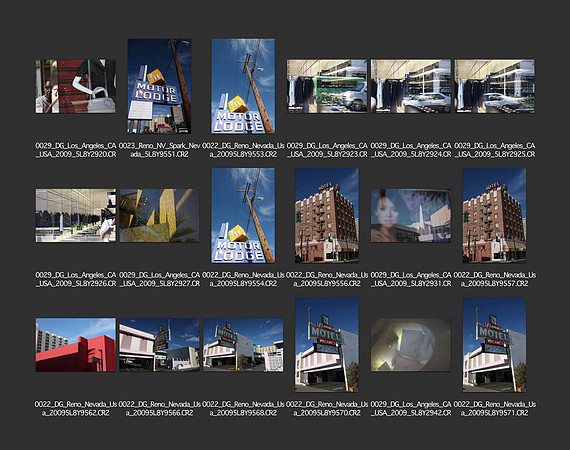Screen dimensions: 570x450
Task: Click filename ending 5L8Y2931.CR
Action: [411, 279]
